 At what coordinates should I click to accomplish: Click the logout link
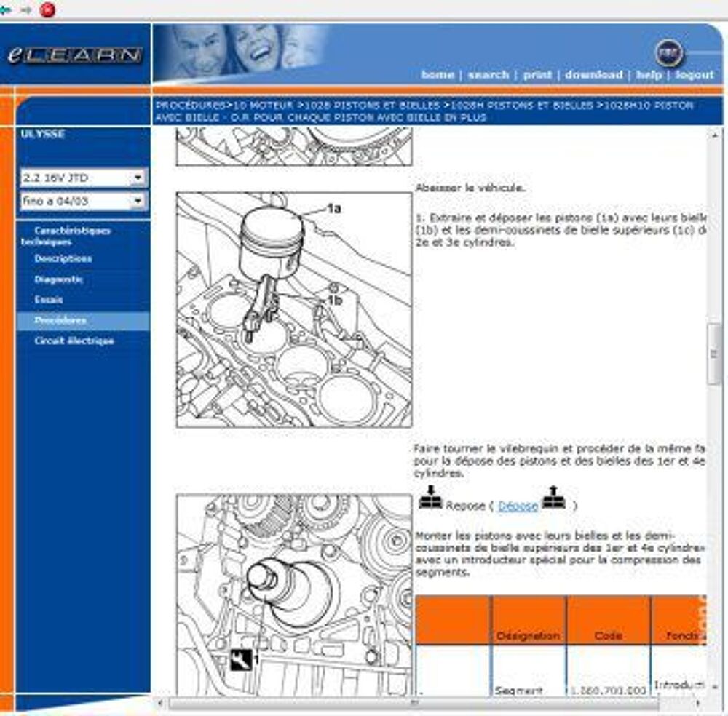coord(694,75)
